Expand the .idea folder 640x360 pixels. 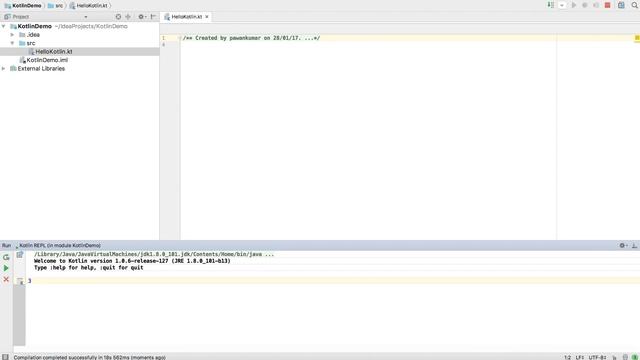click(12, 35)
